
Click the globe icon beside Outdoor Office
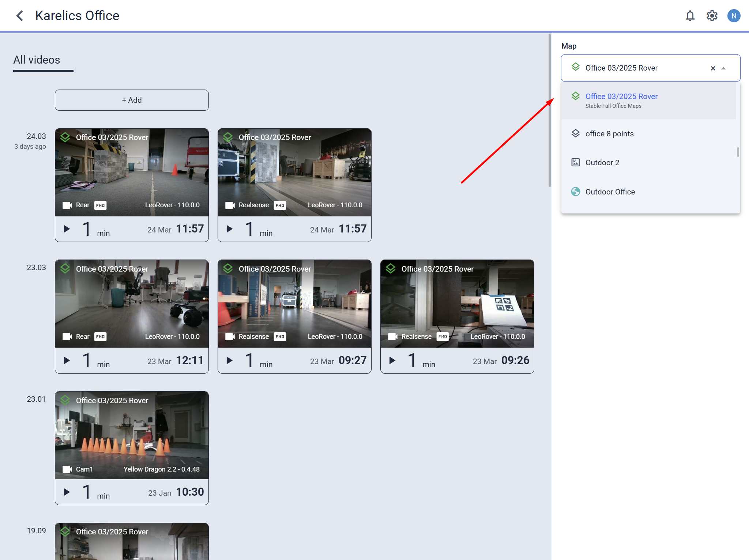[576, 192]
